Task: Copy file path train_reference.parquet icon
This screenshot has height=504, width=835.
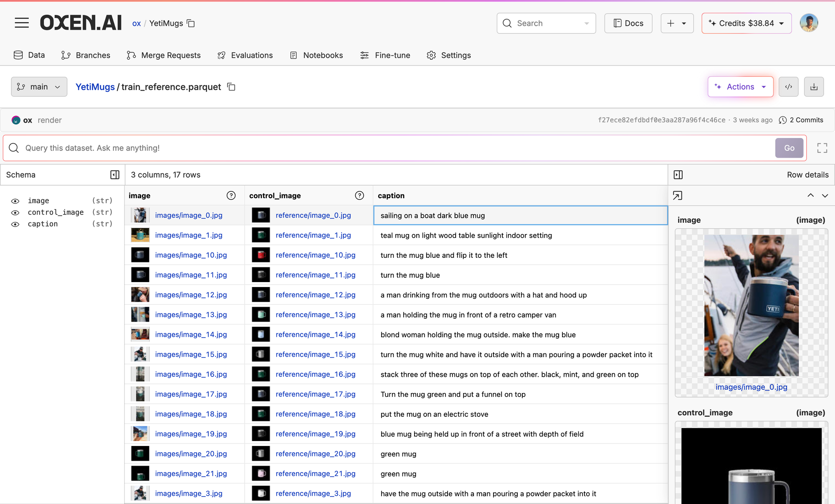Action: coord(231,87)
